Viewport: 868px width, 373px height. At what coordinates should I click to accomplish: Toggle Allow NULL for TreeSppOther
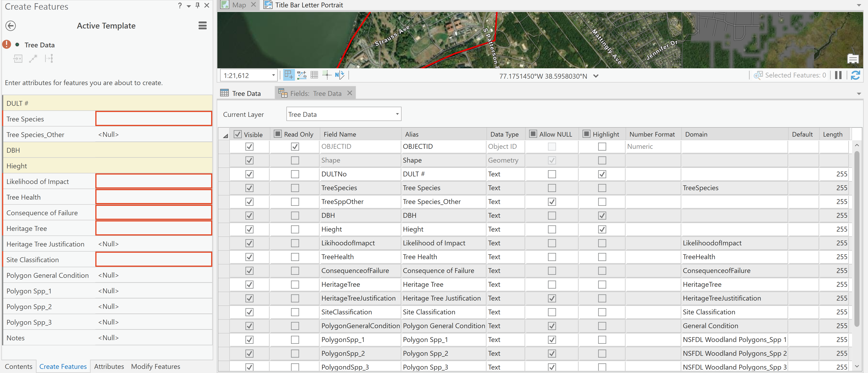click(x=552, y=202)
